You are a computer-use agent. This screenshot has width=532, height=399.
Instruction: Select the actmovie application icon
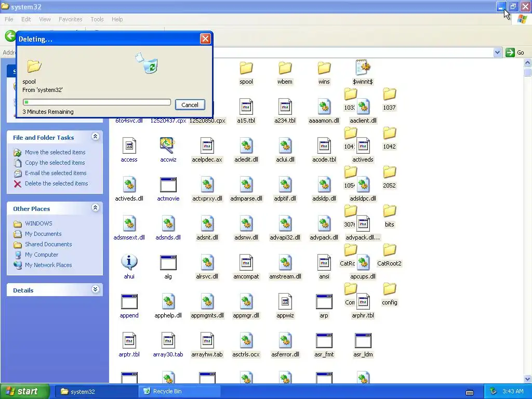(x=168, y=184)
